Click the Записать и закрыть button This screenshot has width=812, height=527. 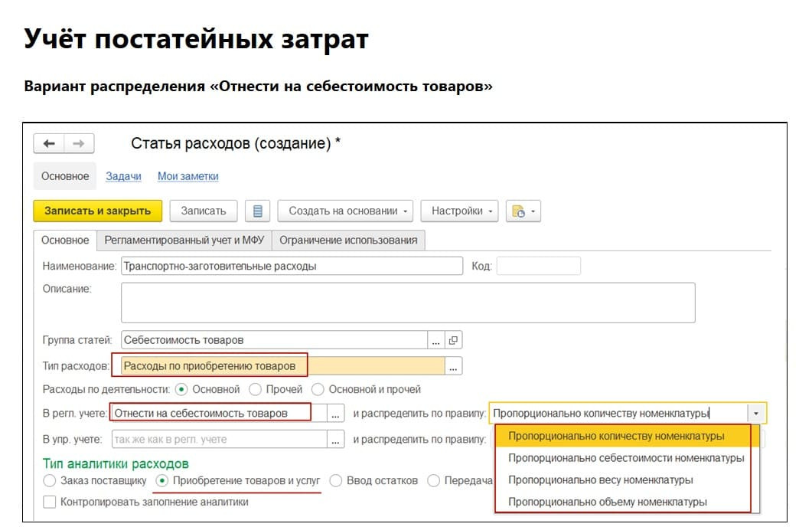click(97, 211)
